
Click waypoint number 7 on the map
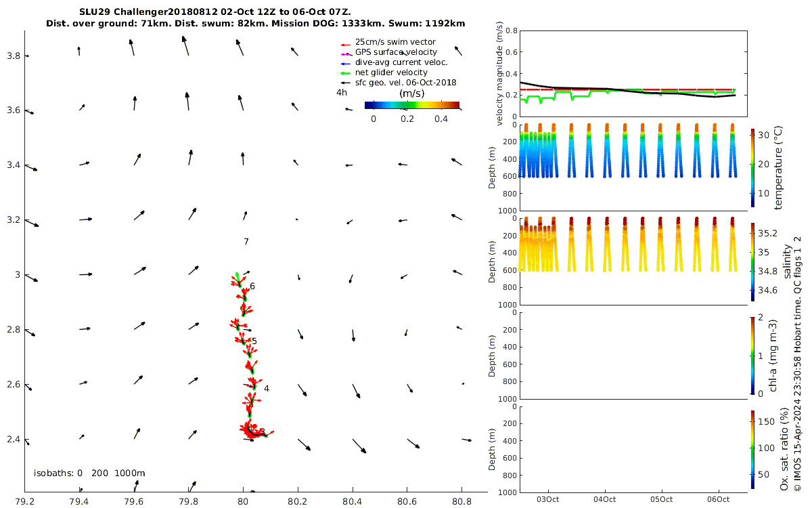click(246, 242)
